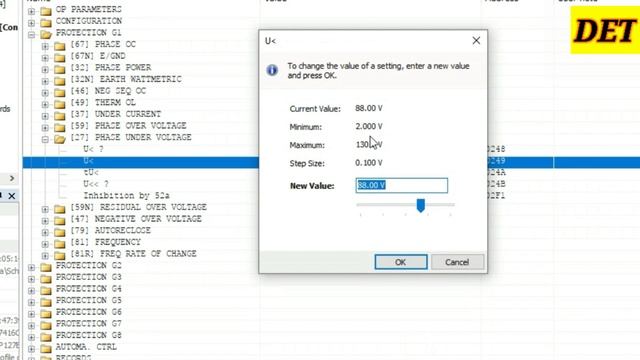Click the [67] PHASE OC folder icon
The height and width of the screenshot is (360, 640).
pos(60,46)
